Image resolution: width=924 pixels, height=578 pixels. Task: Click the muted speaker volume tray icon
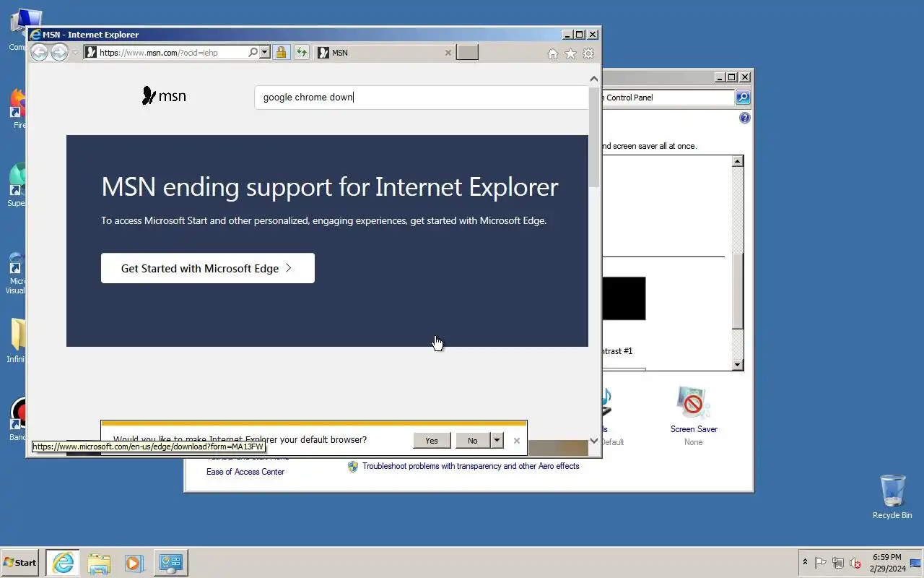[x=855, y=563]
